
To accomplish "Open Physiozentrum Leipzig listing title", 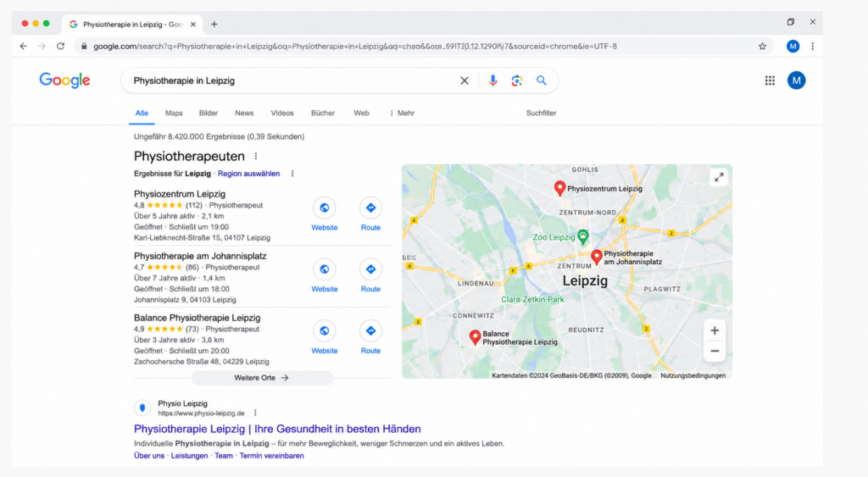I will pyautogui.click(x=180, y=194).
